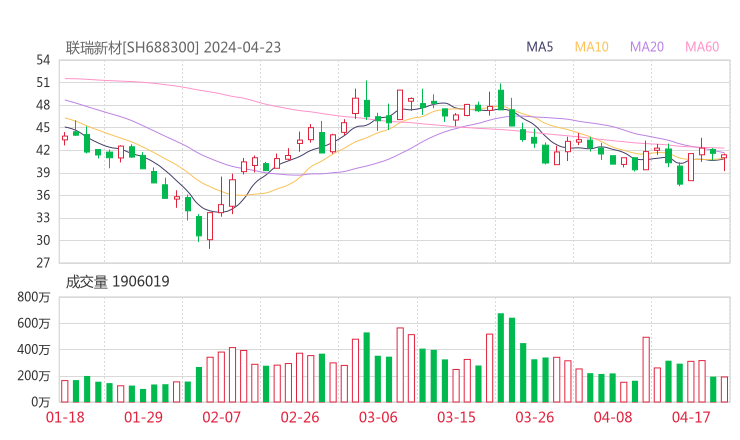Screen dimensions: 740x440
Task: Click the last candlestick on the price chart
Action: click(x=724, y=161)
